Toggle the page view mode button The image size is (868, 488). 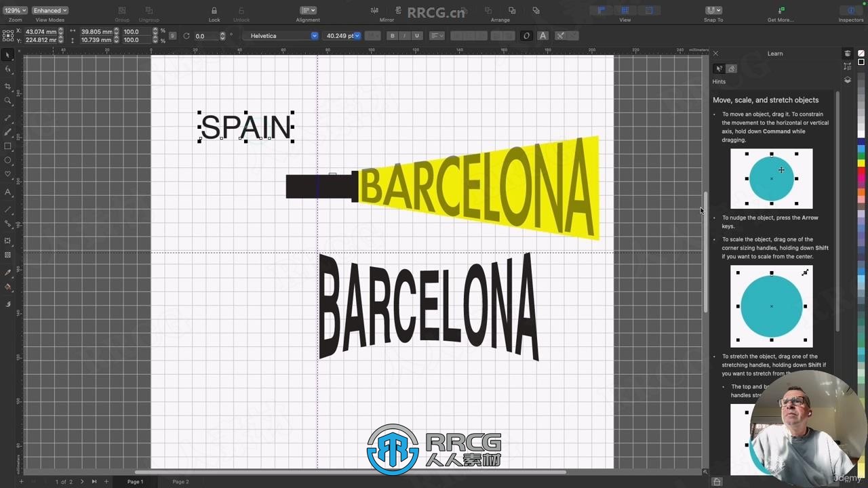click(601, 10)
